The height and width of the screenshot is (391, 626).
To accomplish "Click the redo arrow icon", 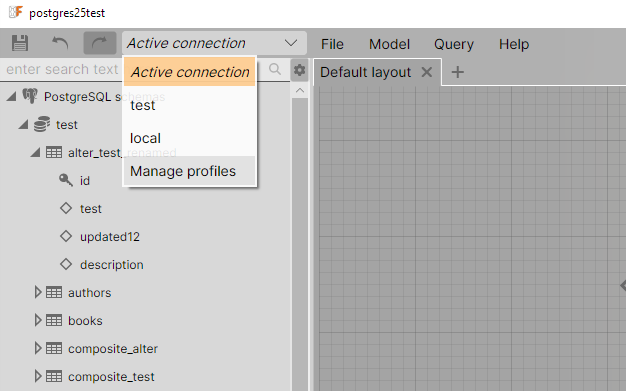I will pos(100,43).
